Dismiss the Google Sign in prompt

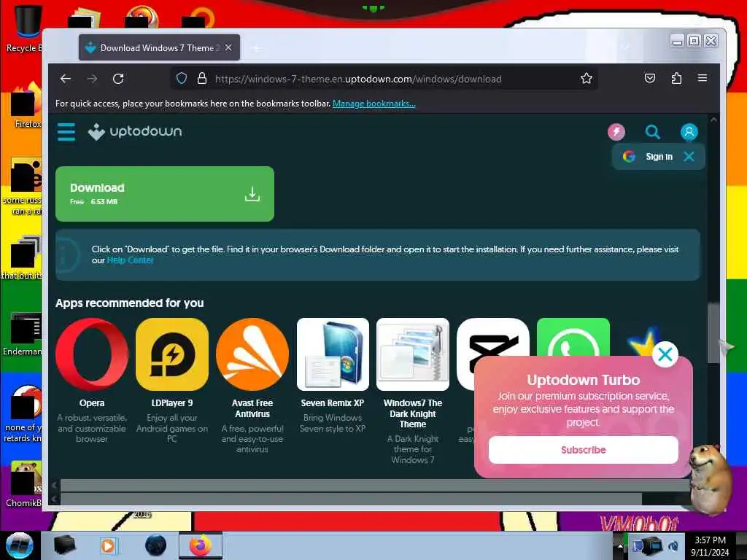pos(689,157)
